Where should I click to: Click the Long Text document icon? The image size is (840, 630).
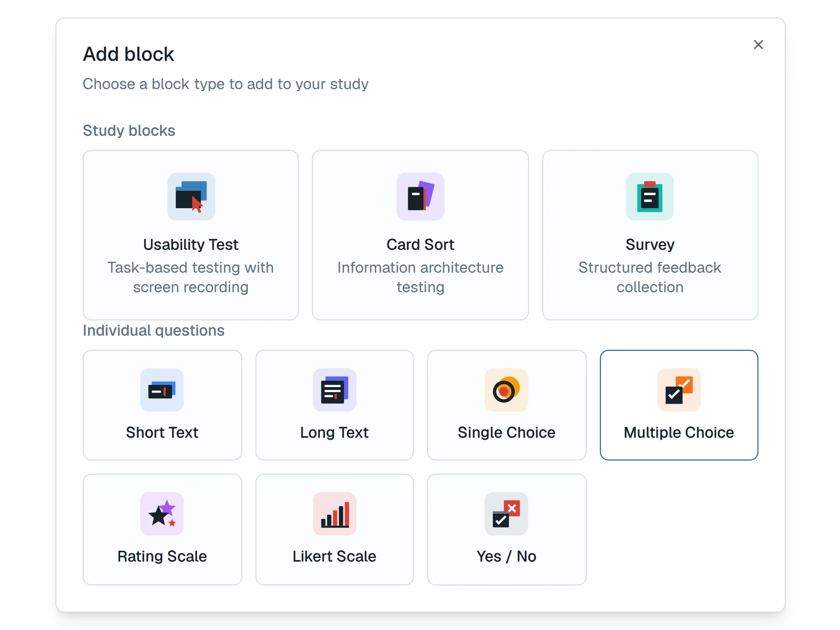[x=334, y=390]
